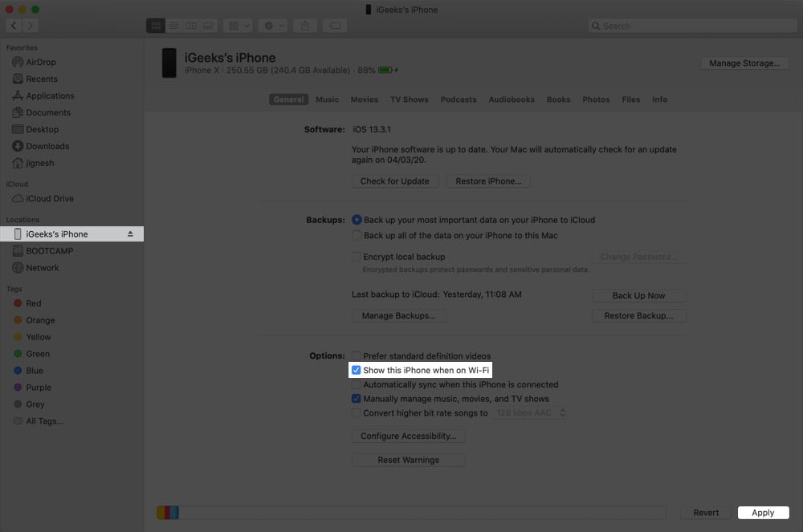Click the Restore iPhone button
This screenshot has height=532, width=803.
click(488, 181)
